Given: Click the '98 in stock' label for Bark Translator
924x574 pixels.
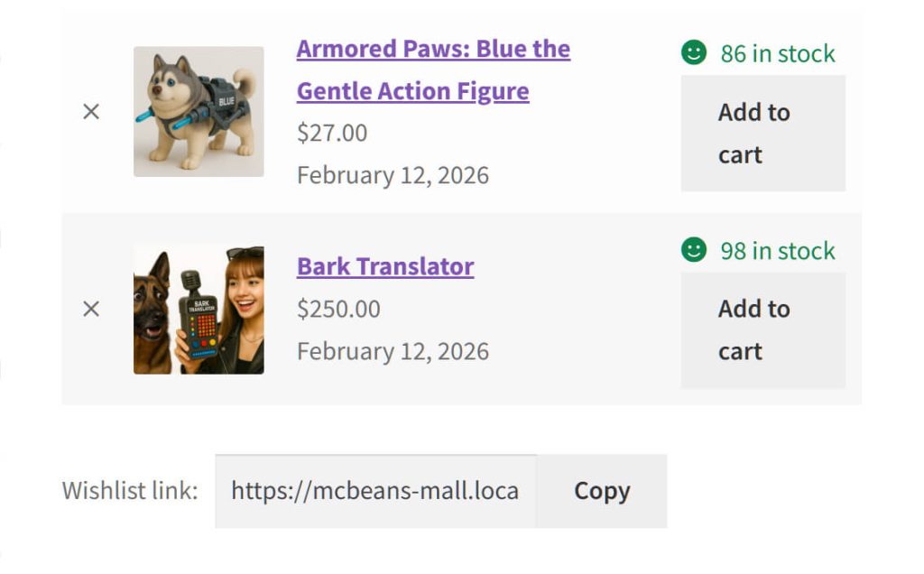Looking at the screenshot, I should point(775,250).
